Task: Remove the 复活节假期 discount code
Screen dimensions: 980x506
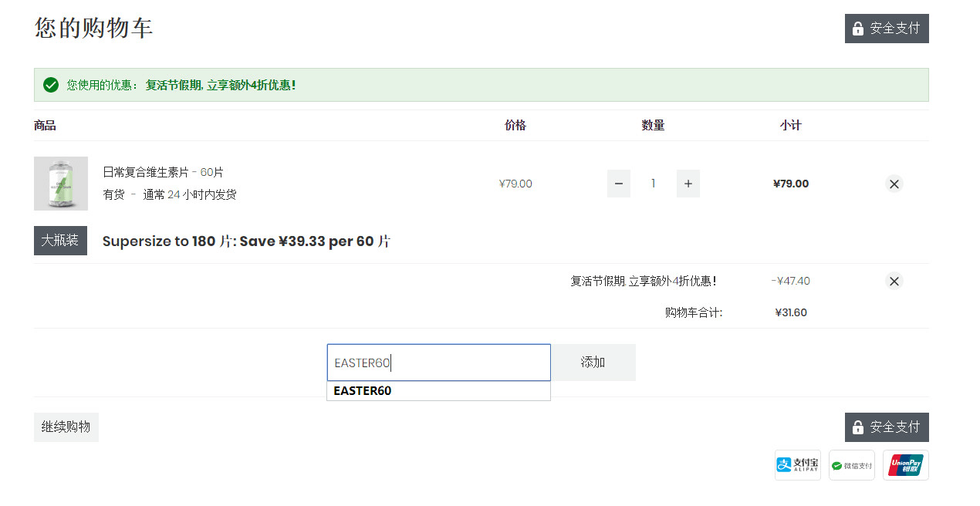Action: pos(894,281)
